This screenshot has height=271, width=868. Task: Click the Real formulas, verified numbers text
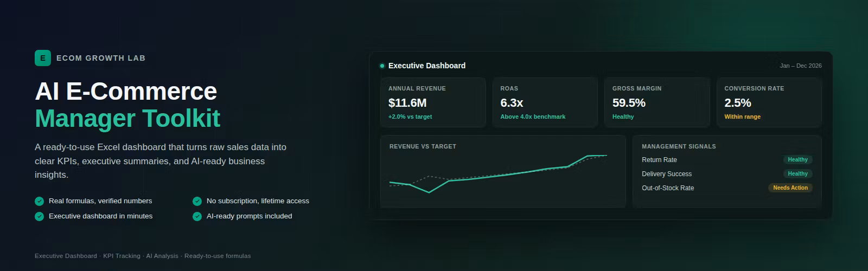click(x=100, y=201)
